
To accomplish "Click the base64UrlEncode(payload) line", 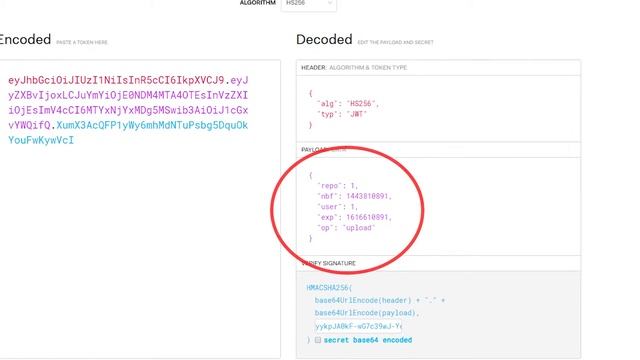I will click(x=367, y=313).
